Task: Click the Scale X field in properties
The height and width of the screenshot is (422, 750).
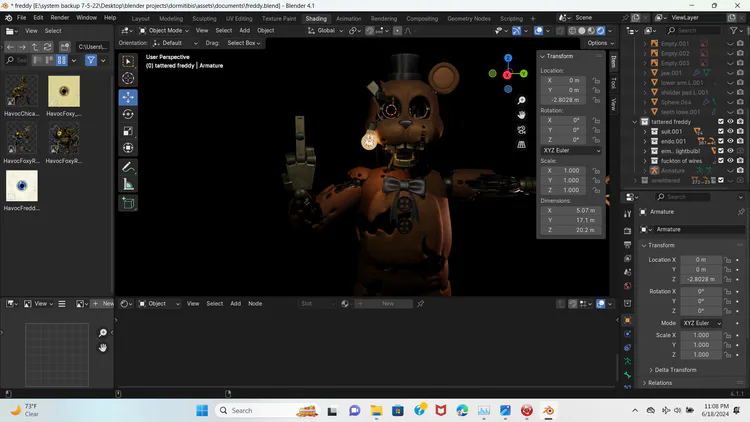Action: click(x=701, y=335)
